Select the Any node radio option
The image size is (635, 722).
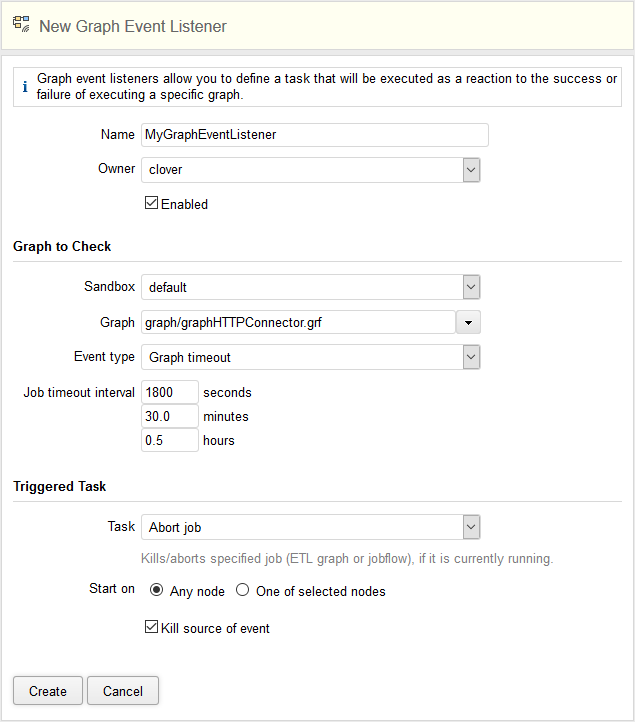(x=157, y=591)
